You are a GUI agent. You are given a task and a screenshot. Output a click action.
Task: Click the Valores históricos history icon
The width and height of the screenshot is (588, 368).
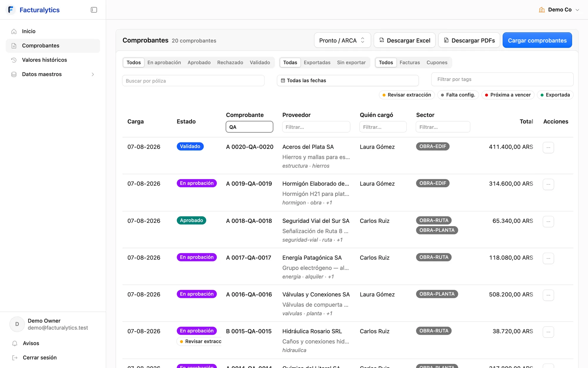(x=14, y=60)
